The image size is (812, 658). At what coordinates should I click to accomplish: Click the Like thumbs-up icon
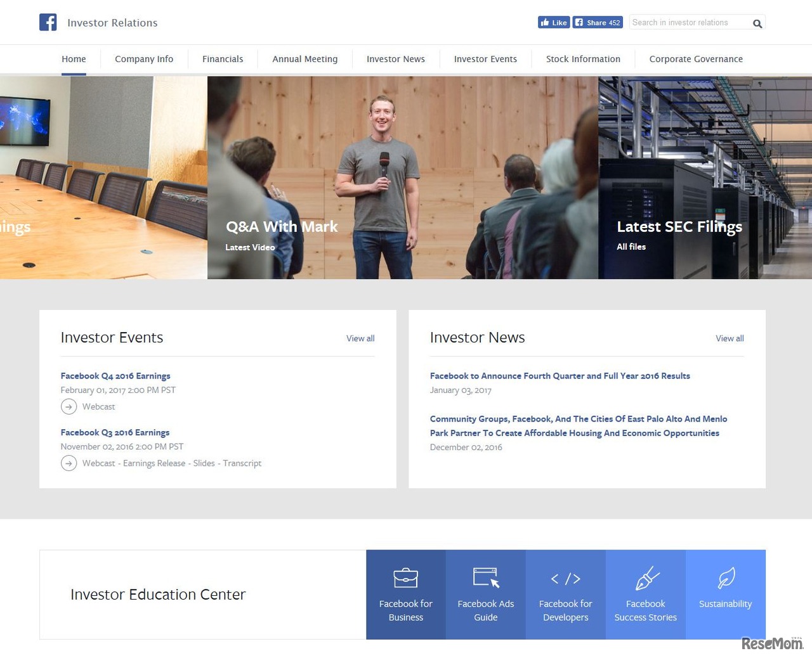pos(547,22)
